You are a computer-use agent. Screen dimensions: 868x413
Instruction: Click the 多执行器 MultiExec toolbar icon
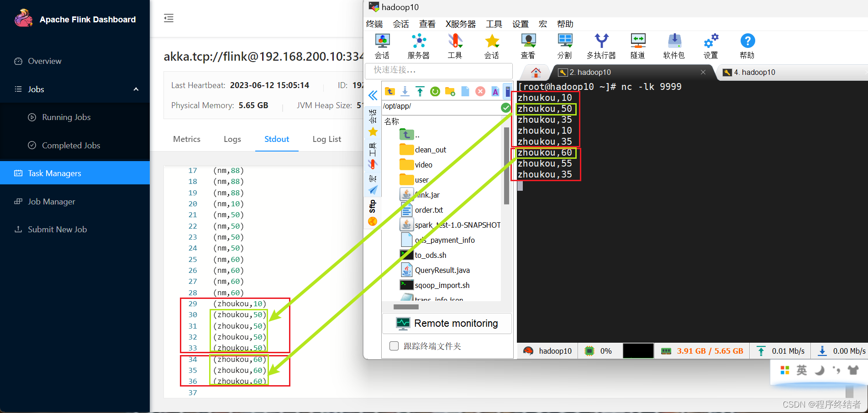[601, 46]
